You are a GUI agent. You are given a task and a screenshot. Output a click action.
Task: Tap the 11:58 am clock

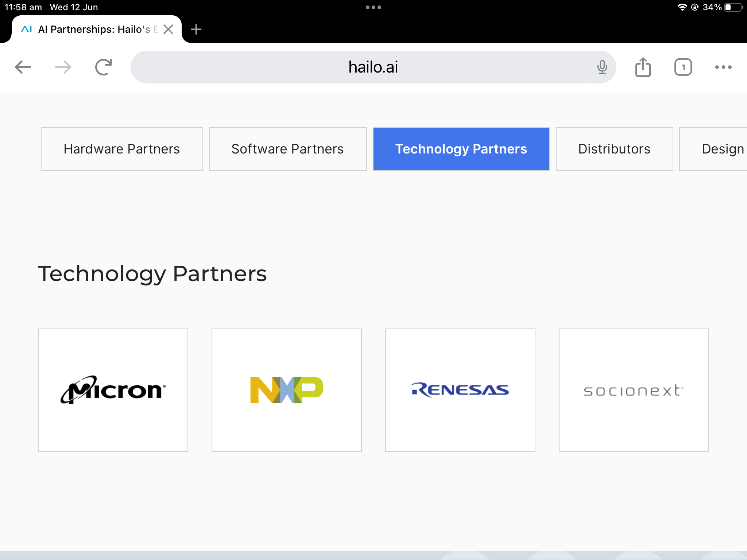tap(23, 7)
